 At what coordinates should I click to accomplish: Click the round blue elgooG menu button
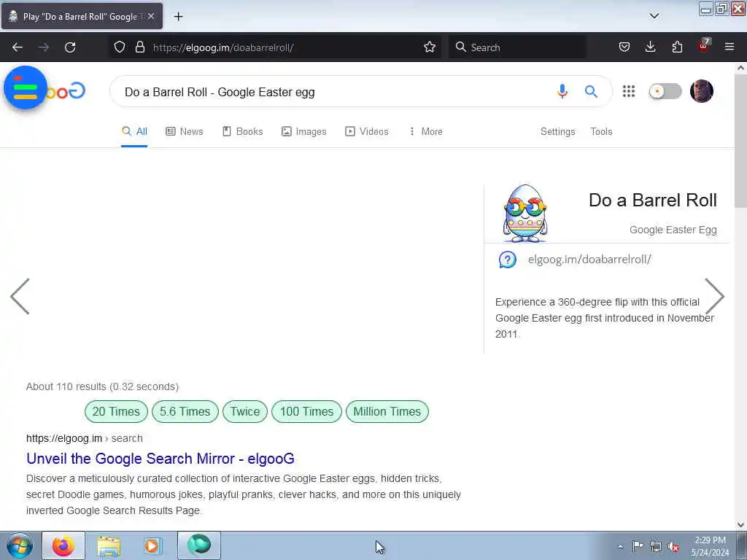tap(26, 87)
